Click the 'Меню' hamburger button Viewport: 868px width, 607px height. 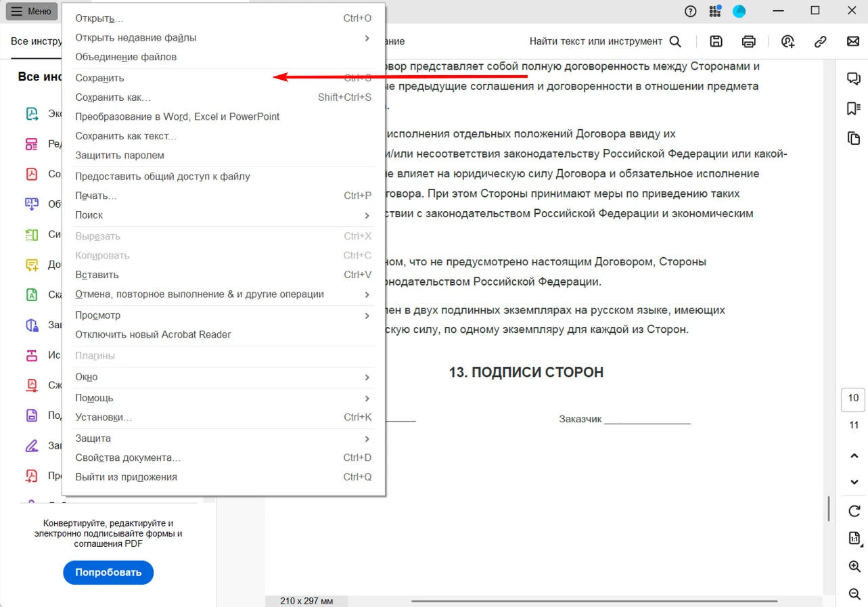[x=32, y=12]
